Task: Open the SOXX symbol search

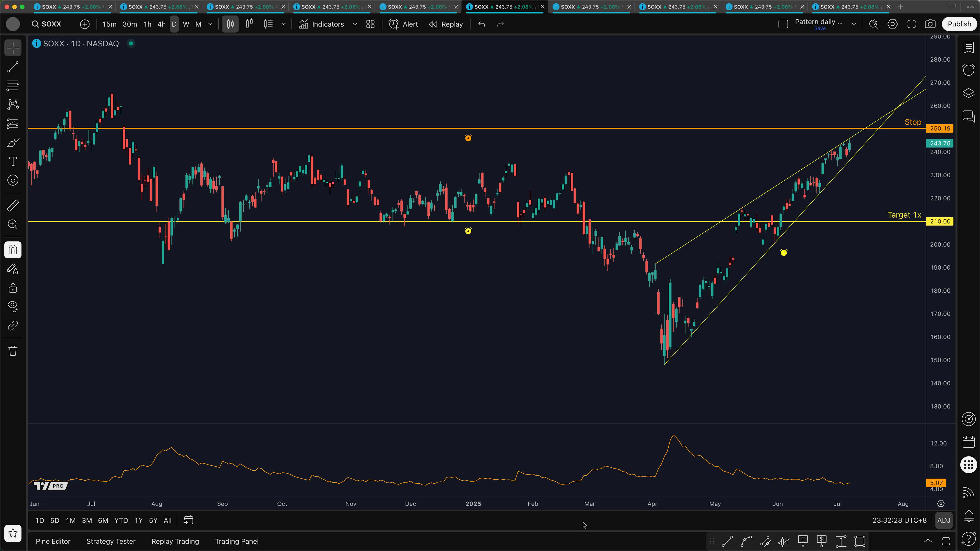Action: [x=46, y=24]
